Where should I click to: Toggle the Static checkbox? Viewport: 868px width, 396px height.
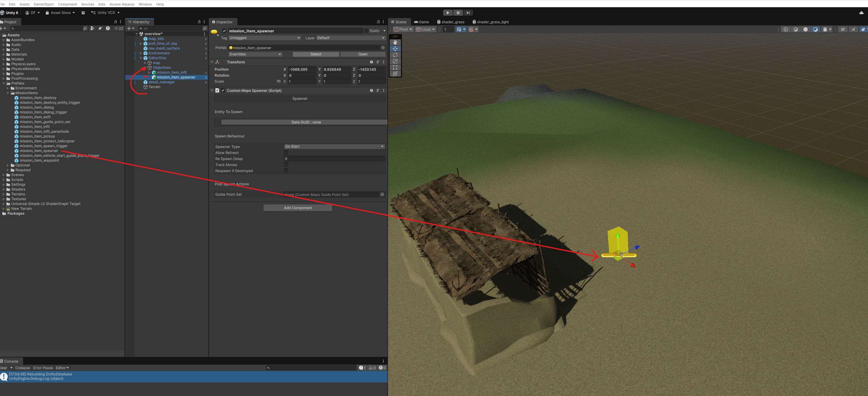(366, 31)
